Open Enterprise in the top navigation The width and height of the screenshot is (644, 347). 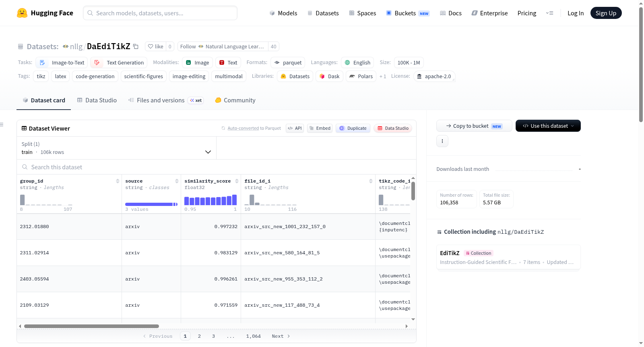[489, 13]
